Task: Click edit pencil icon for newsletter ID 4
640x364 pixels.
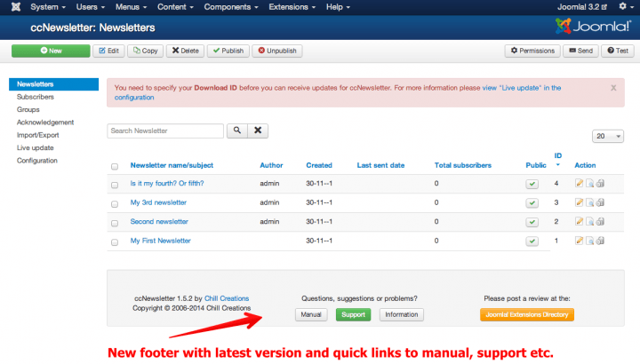Action: [579, 184]
